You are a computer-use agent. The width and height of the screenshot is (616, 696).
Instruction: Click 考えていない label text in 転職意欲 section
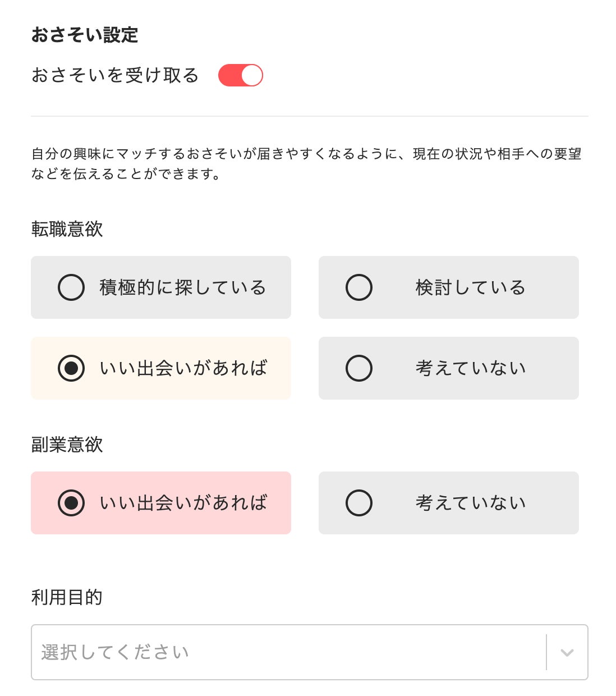pyautogui.click(x=470, y=368)
